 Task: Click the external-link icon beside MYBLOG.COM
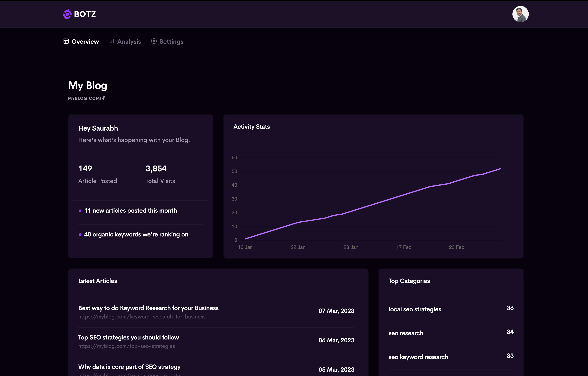tap(102, 98)
